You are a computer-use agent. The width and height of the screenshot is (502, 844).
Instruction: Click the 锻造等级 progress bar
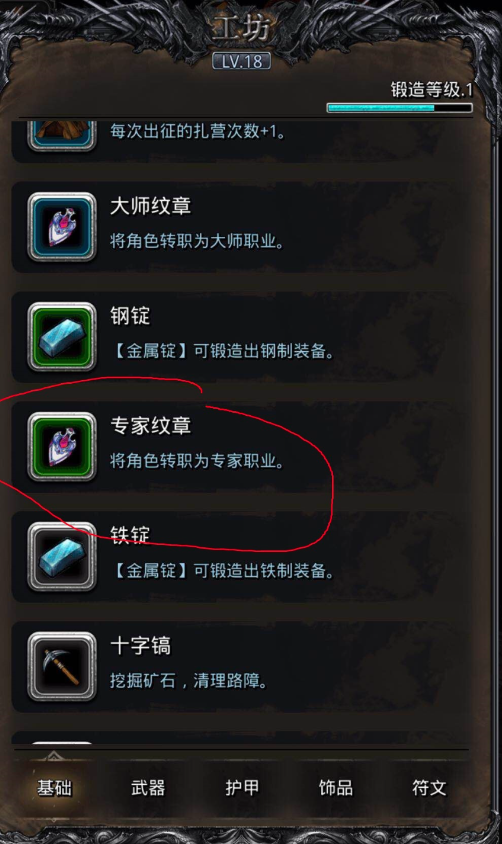pos(400,108)
